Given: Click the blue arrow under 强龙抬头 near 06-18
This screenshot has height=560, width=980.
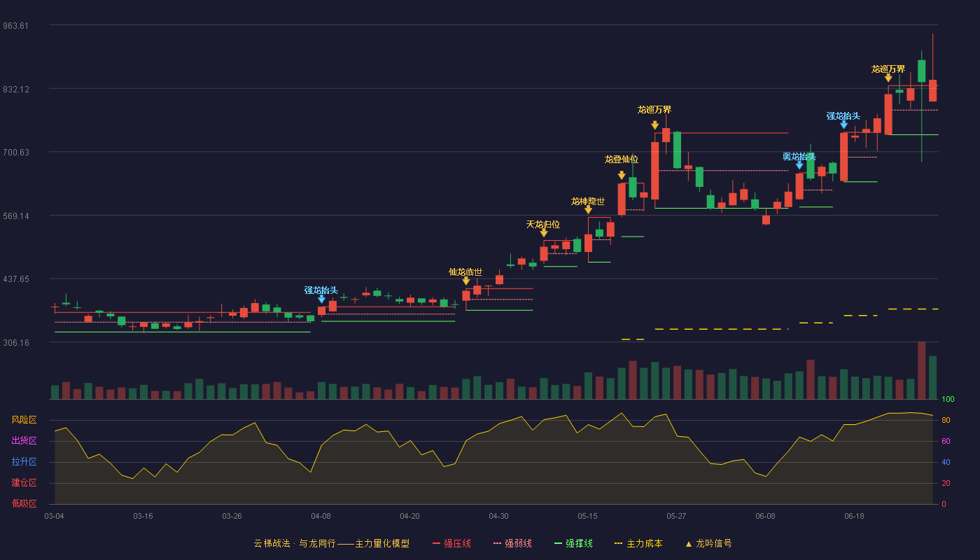Looking at the screenshot, I should (843, 125).
